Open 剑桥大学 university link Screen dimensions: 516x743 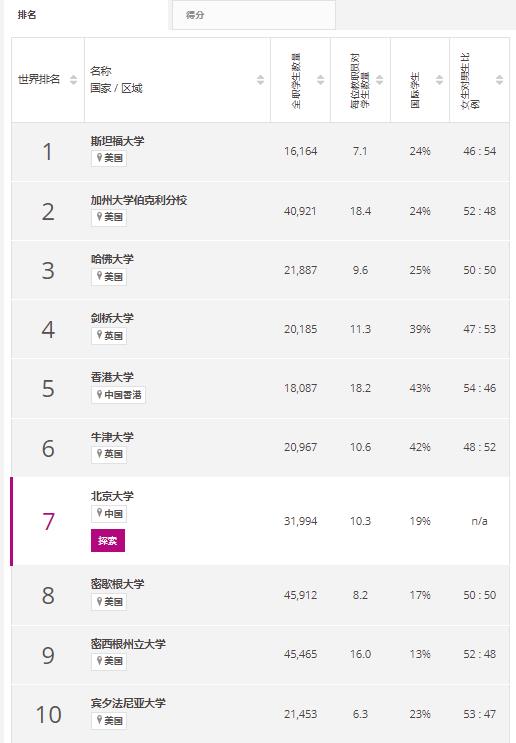[112, 318]
